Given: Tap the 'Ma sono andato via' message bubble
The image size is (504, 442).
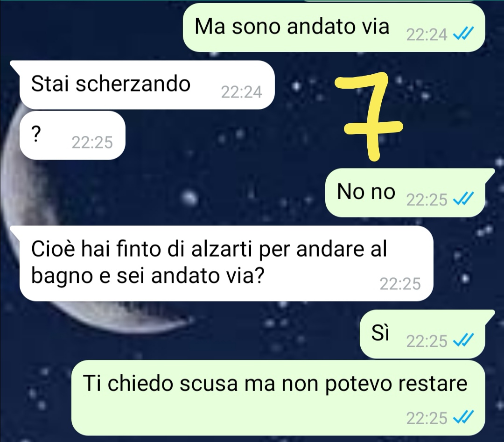Looking at the screenshot, I should (x=334, y=28).
